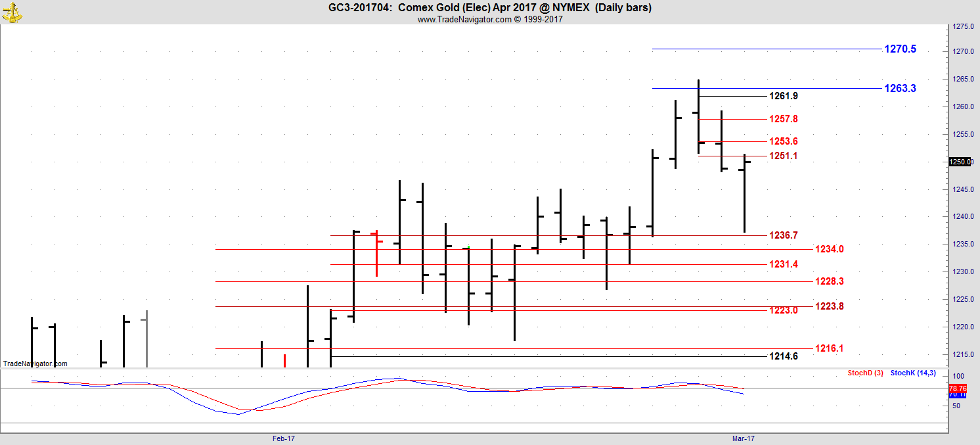Click the red 78.76 stochastic value tag

click(x=958, y=388)
